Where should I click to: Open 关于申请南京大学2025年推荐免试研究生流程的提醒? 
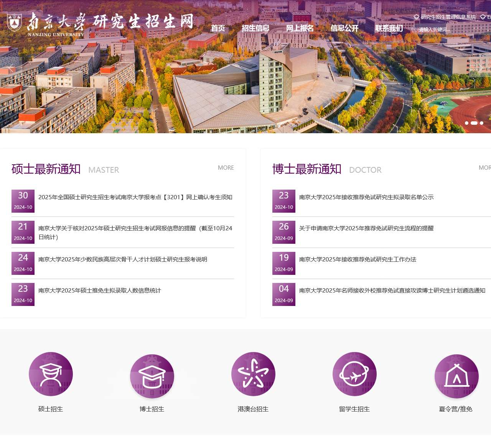tap(366, 228)
